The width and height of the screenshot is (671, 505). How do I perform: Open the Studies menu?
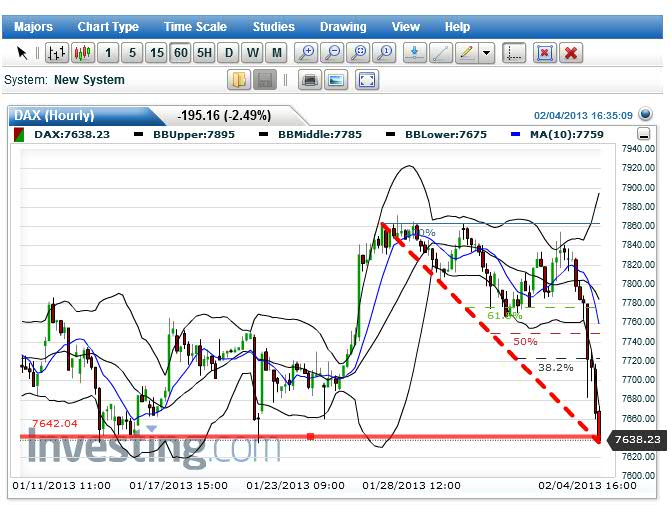tap(273, 27)
